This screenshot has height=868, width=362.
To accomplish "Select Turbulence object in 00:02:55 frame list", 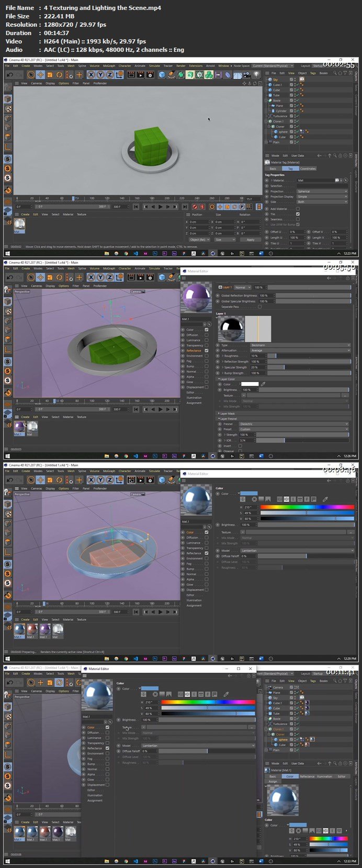I will tap(280, 116).
